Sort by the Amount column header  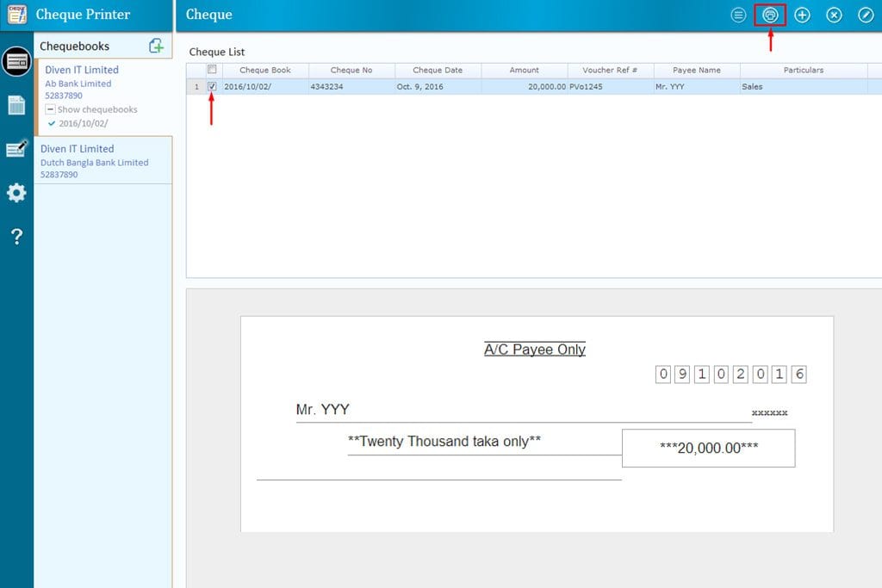(524, 70)
